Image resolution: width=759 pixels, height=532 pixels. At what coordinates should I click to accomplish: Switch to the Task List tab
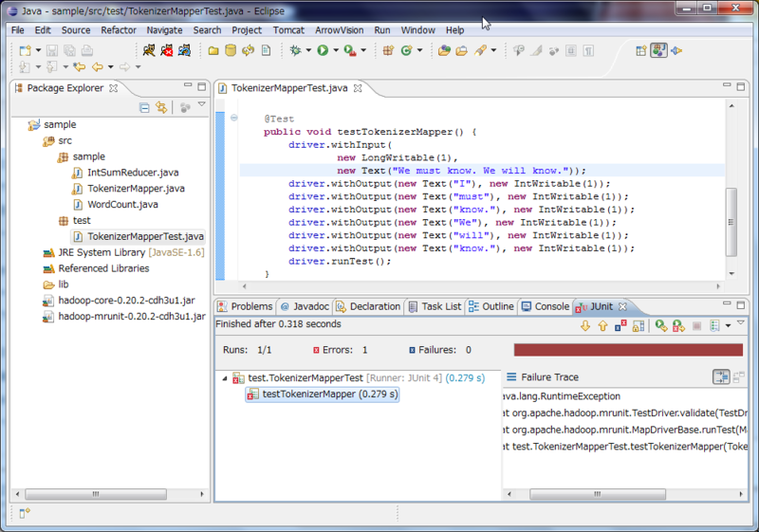point(435,306)
